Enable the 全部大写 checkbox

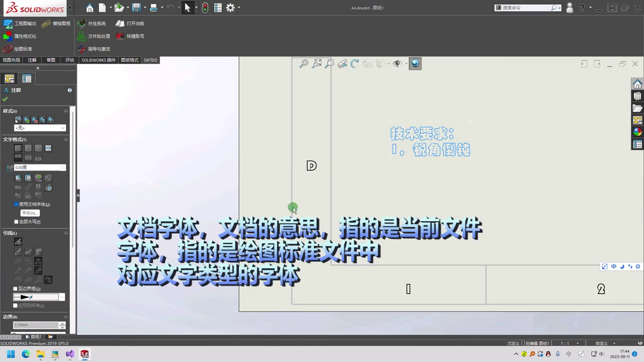16,222
